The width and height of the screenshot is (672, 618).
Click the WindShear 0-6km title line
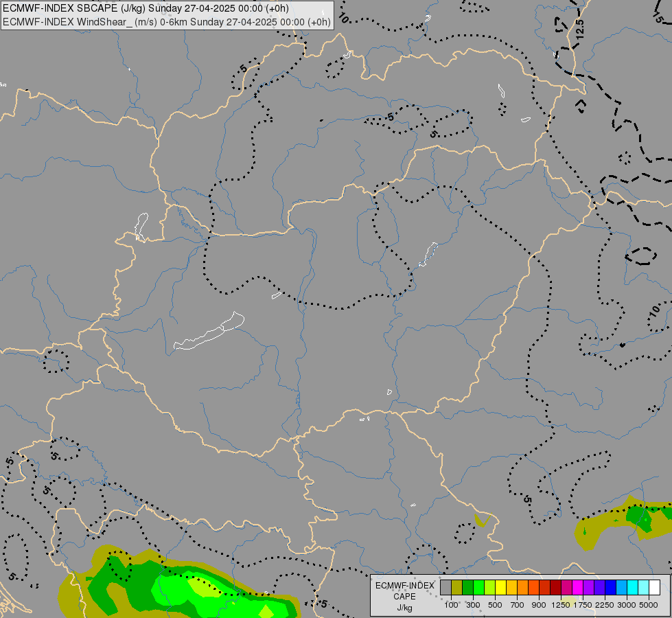click(x=167, y=22)
